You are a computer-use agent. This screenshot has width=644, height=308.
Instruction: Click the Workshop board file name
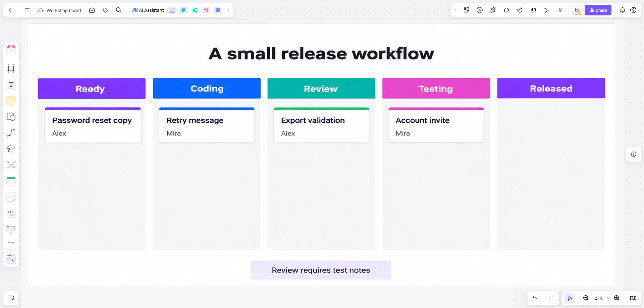click(63, 10)
